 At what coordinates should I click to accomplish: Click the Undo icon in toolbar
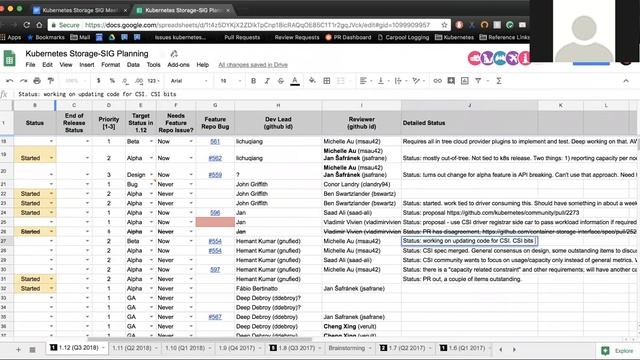click(10, 81)
